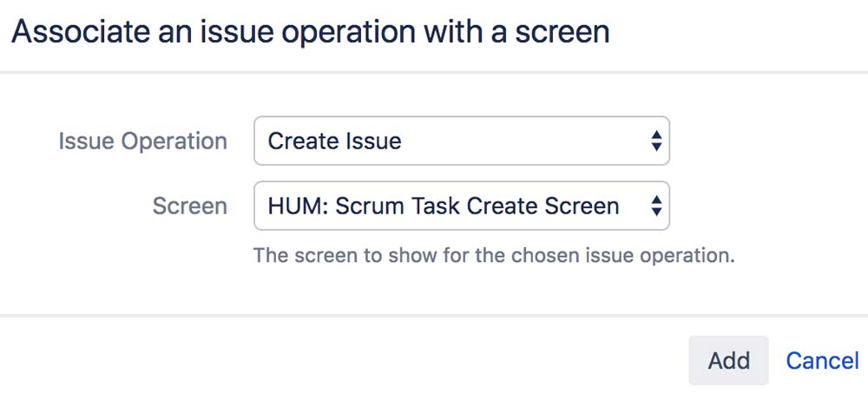Screen dimensions: 868x393
Task: Click the "Issue Operation" field label
Action: (142, 141)
